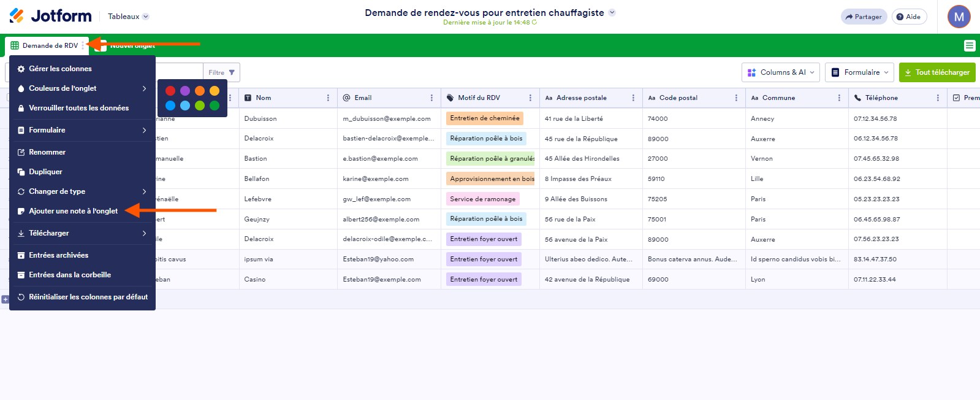Click the 41 rue de la Liberté cell
The image size is (980, 400).
pyautogui.click(x=591, y=118)
